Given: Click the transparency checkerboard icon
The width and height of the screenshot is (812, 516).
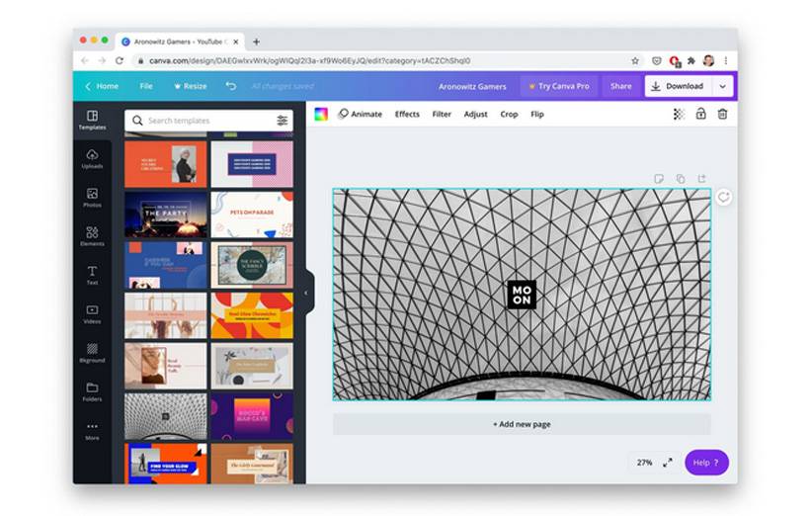Looking at the screenshot, I should [x=679, y=114].
